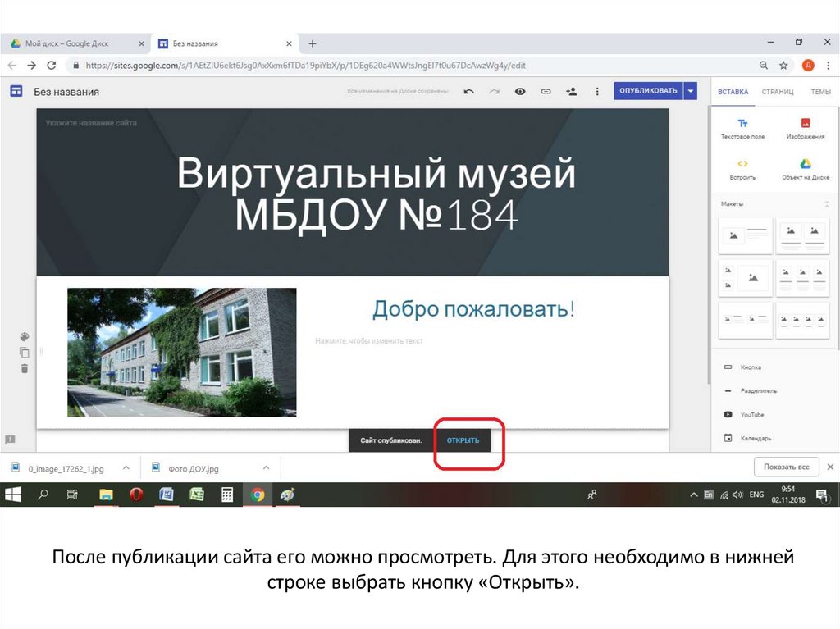Screen dimensions: 840x629
Task: Switch to the СТРАНИЦ tab
Action: [x=777, y=92]
